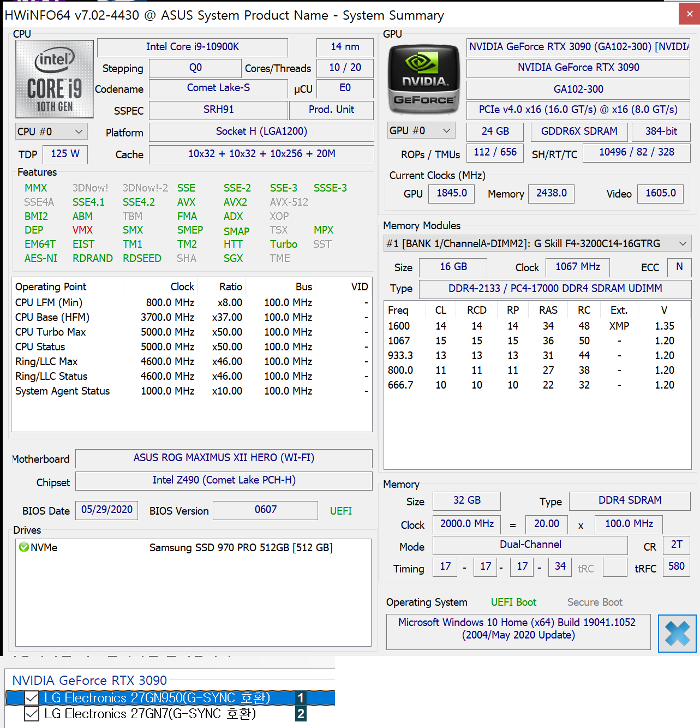Click the monitor number 1 badge
Viewport: 700px width, 728px height.
(x=301, y=697)
